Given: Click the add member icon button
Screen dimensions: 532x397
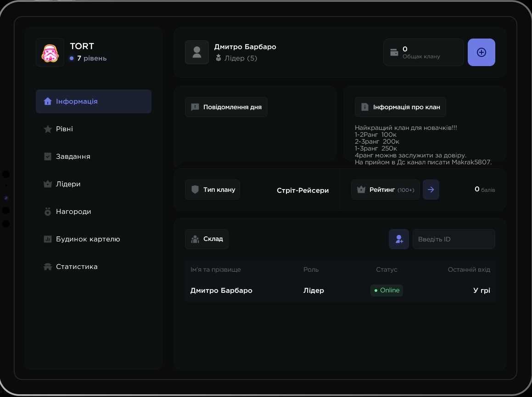Looking at the screenshot, I should 399,239.
